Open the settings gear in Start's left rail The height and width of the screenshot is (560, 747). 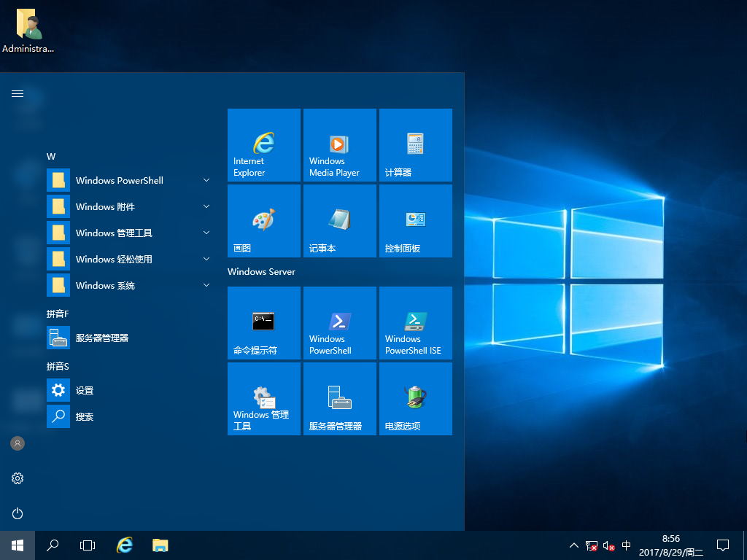18,478
